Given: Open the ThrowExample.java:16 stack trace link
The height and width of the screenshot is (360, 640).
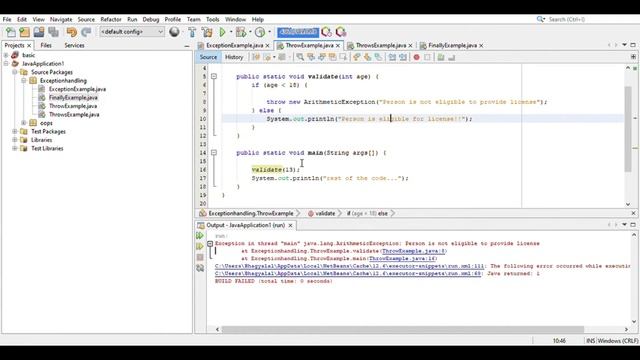Looking at the screenshot, I should click(x=402, y=258).
